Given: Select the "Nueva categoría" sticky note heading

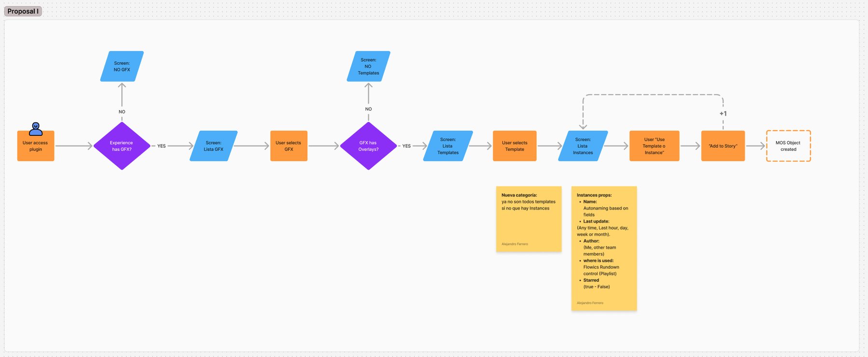Looking at the screenshot, I should (519, 195).
